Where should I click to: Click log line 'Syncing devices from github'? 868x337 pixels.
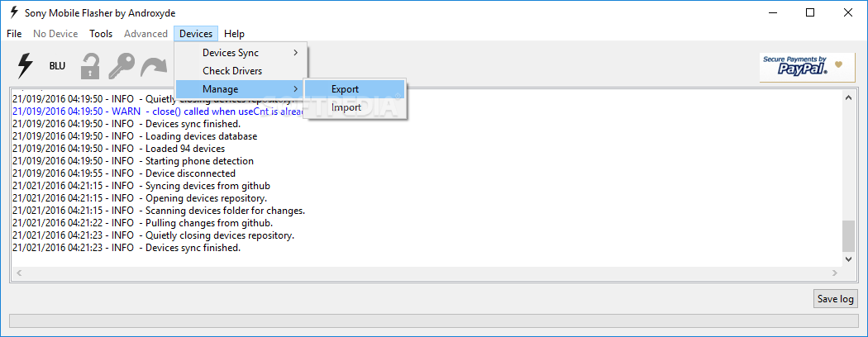click(x=141, y=186)
